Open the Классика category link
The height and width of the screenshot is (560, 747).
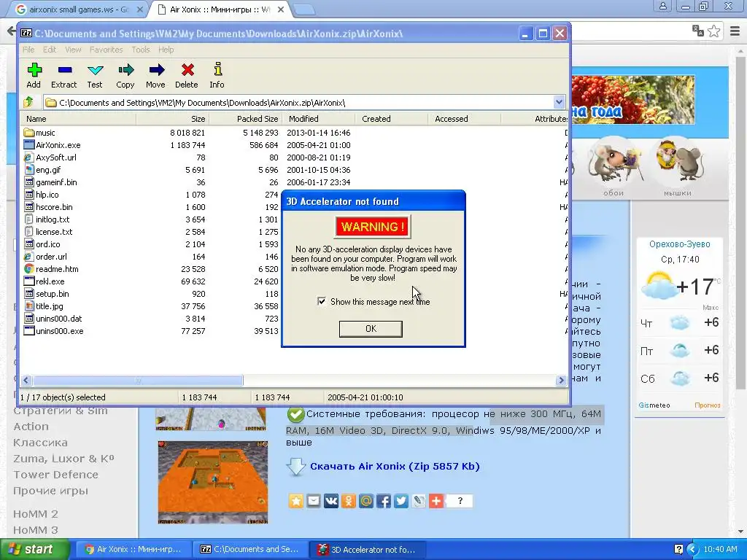pos(41,443)
